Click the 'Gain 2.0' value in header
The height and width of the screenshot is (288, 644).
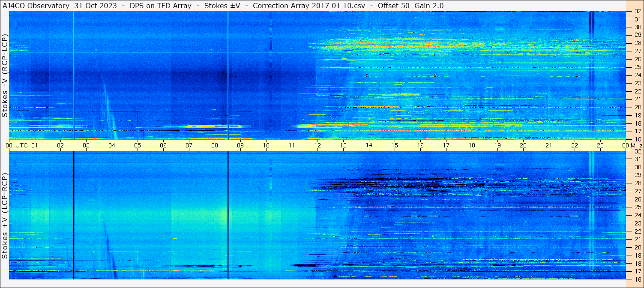pos(429,6)
